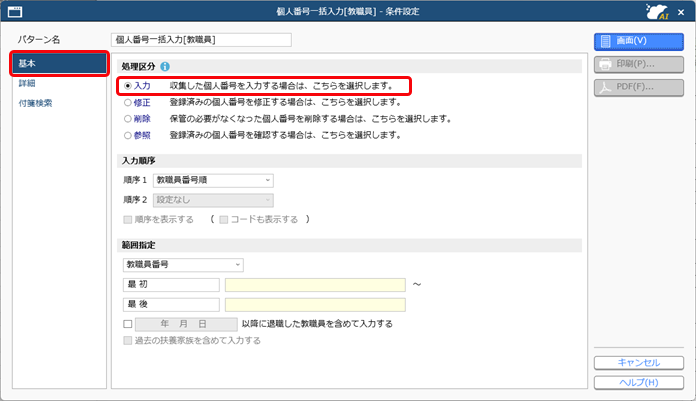Open the 順序 2 dropdown

pos(213,200)
